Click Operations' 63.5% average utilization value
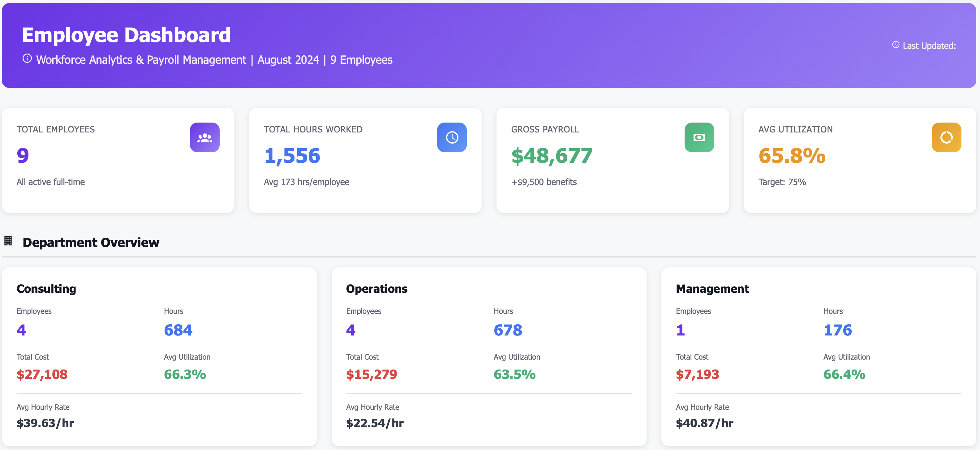Screen dimensions: 980x450 pyautogui.click(x=514, y=374)
